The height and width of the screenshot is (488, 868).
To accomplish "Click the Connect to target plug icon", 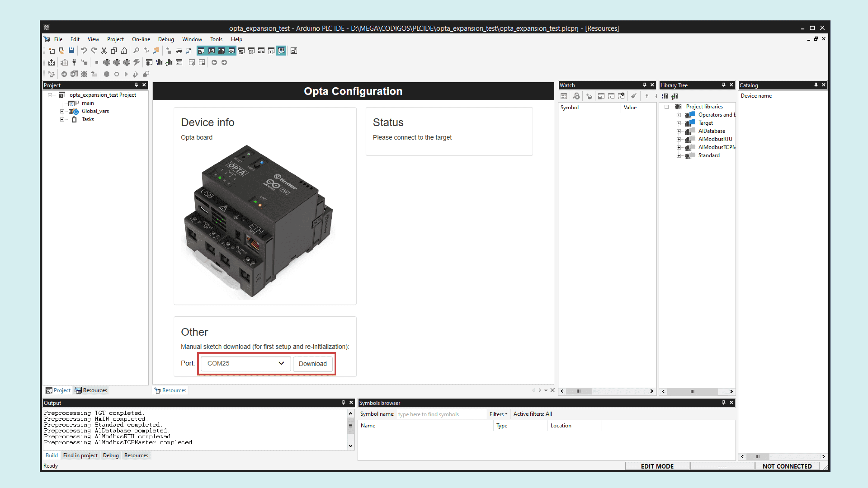I will coord(74,62).
